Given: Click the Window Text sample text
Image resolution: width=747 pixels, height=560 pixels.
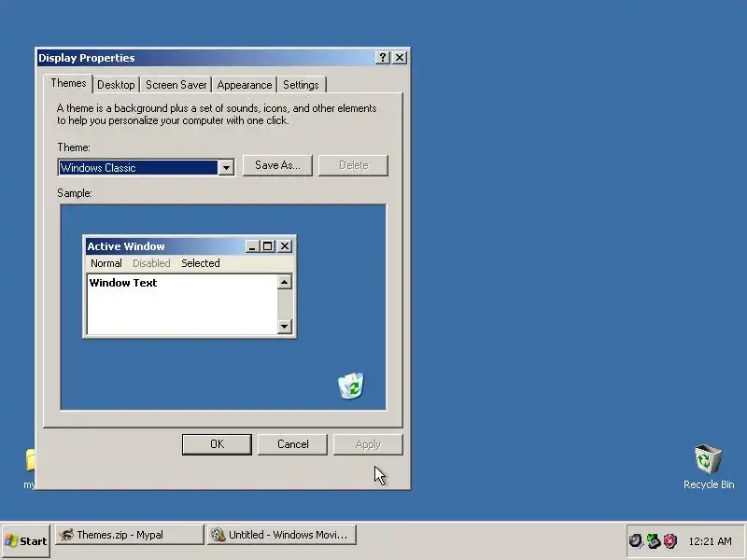Looking at the screenshot, I should pos(123,283).
